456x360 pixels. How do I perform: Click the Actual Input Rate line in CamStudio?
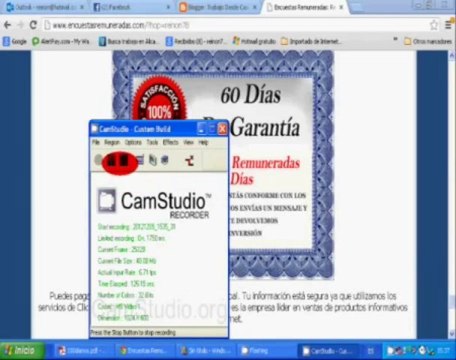point(127,272)
